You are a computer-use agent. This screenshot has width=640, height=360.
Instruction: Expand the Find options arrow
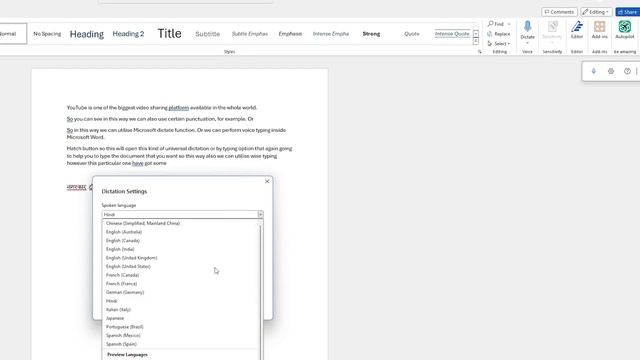pos(509,24)
